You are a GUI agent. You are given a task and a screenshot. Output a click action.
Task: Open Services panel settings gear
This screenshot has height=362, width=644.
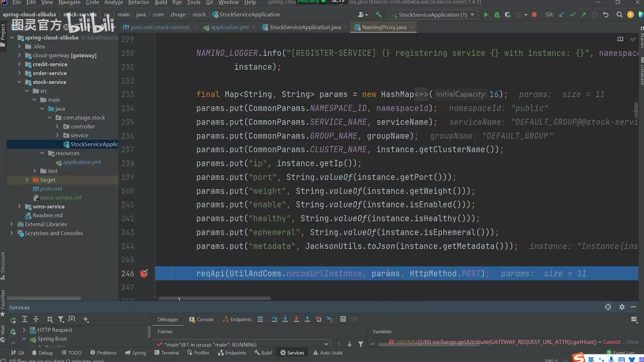tap(622, 307)
